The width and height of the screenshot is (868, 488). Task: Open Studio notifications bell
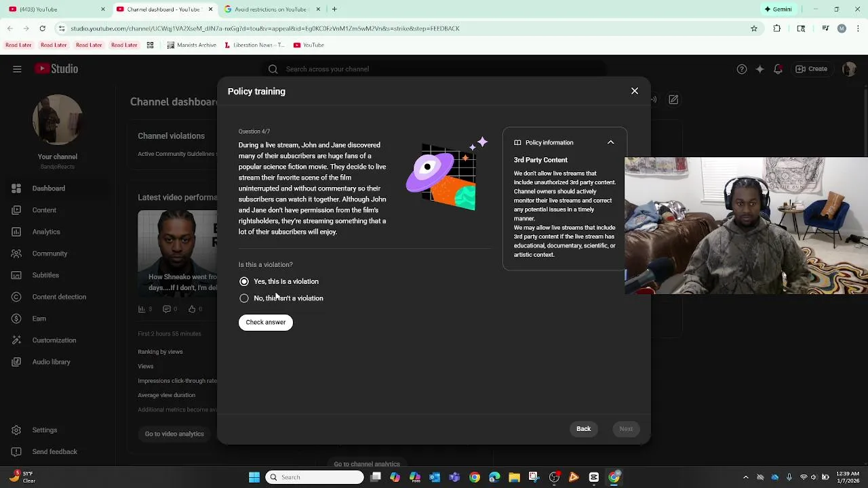pyautogui.click(x=778, y=69)
